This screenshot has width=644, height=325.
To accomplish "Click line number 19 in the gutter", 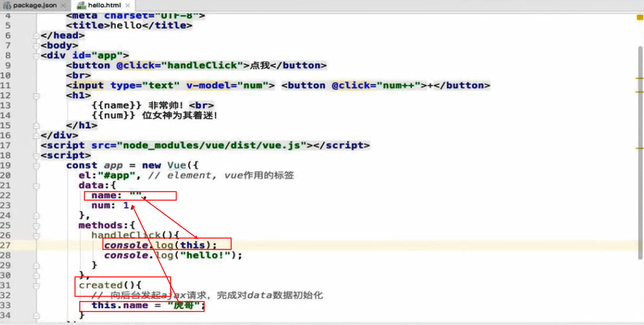I will (6, 165).
